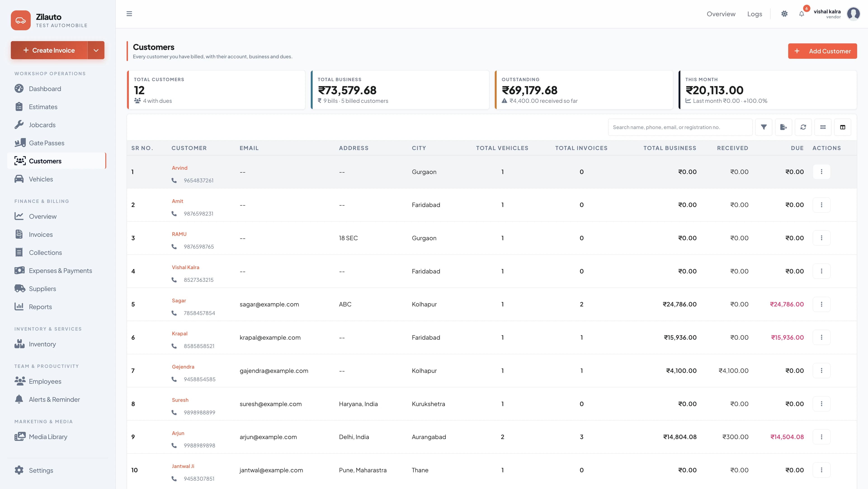
Task: Click the Outstanding stat card
Action: tap(584, 89)
